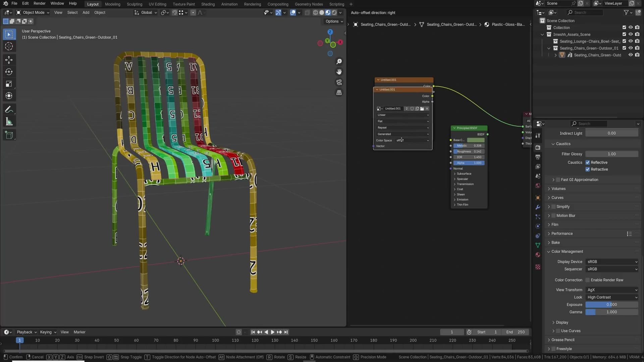Image resolution: width=644 pixels, height=362 pixels.
Task: Collapse the Color Management panel
Action: pyautogui.click(x=567, y=252)
